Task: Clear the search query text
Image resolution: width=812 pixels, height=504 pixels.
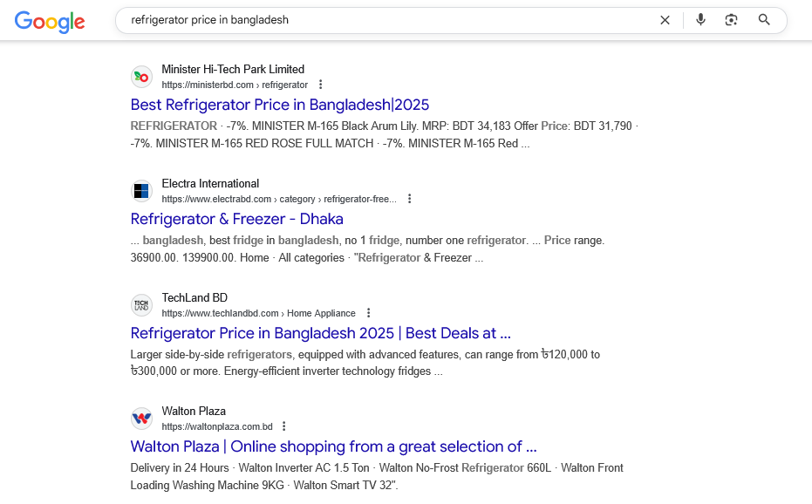Action: coord(665,20)
